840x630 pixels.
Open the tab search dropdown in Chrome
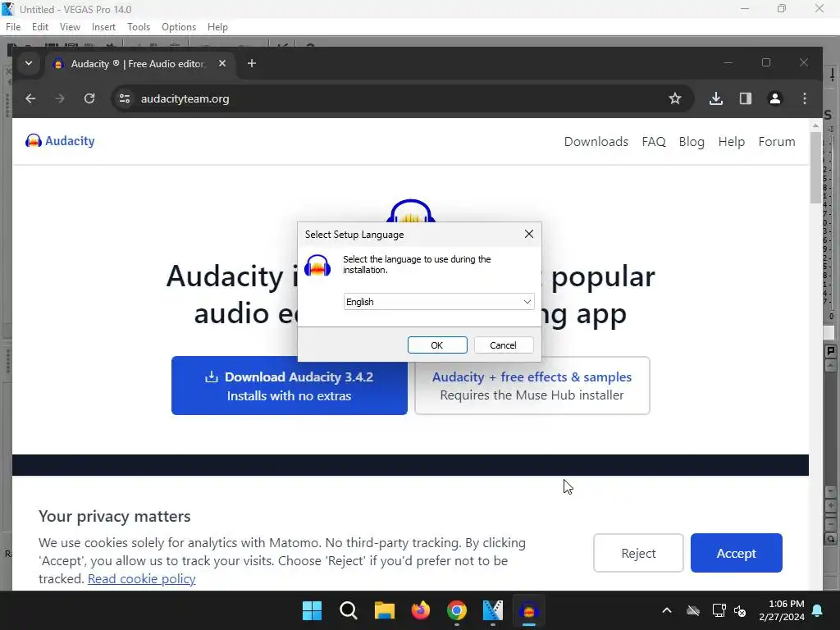coord(29,63)
